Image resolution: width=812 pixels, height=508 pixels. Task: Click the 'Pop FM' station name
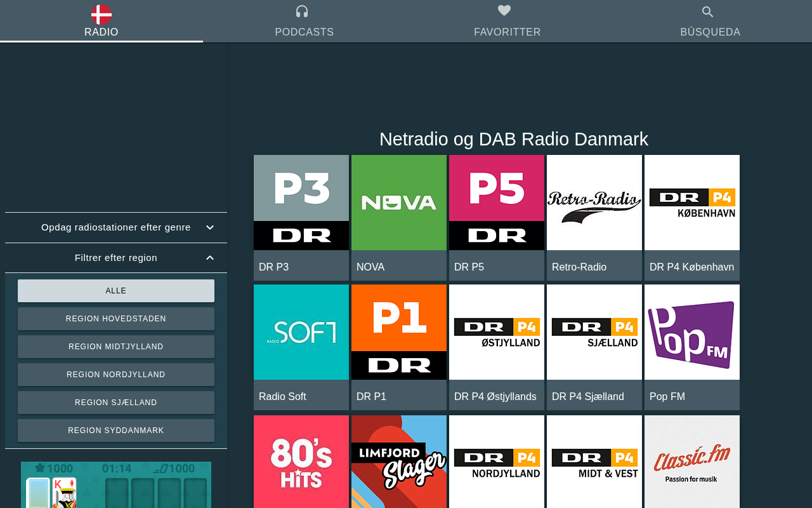click(667, 397)
